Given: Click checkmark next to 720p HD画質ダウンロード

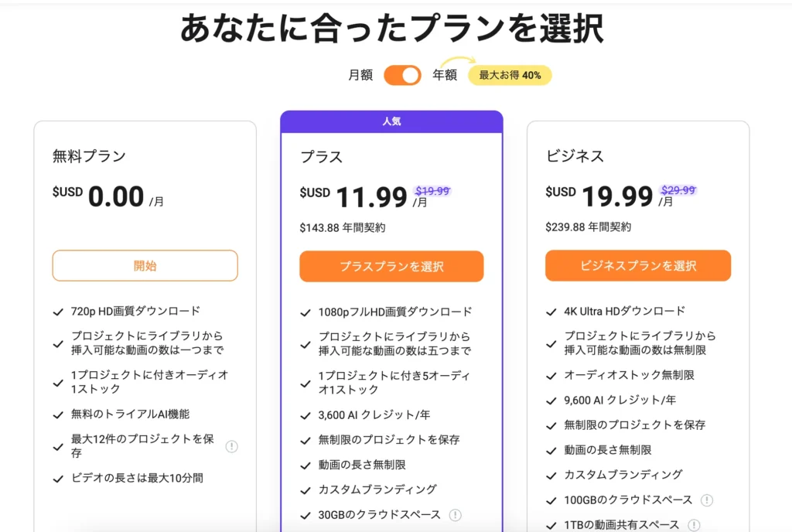Looking at the screenshot, I should pos(58,312).
